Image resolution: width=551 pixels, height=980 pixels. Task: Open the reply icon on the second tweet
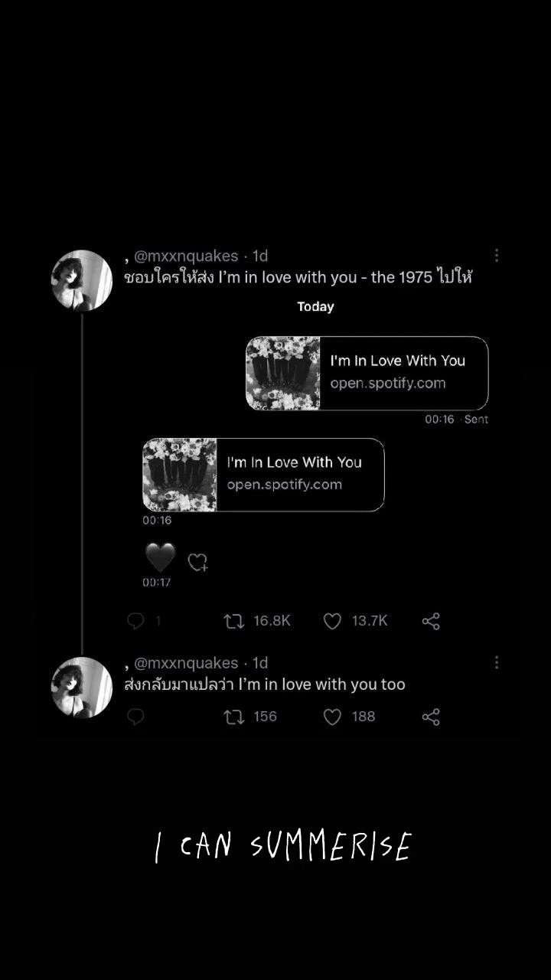coord(135,717)
